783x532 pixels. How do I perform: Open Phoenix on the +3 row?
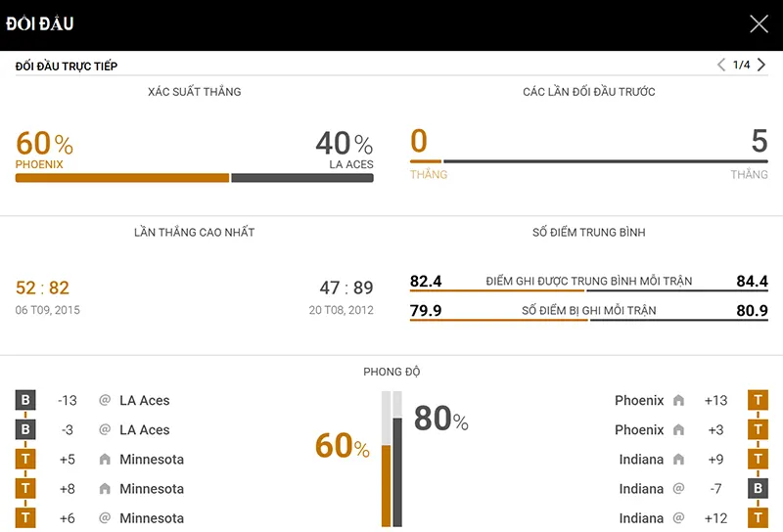click(639, 430)
